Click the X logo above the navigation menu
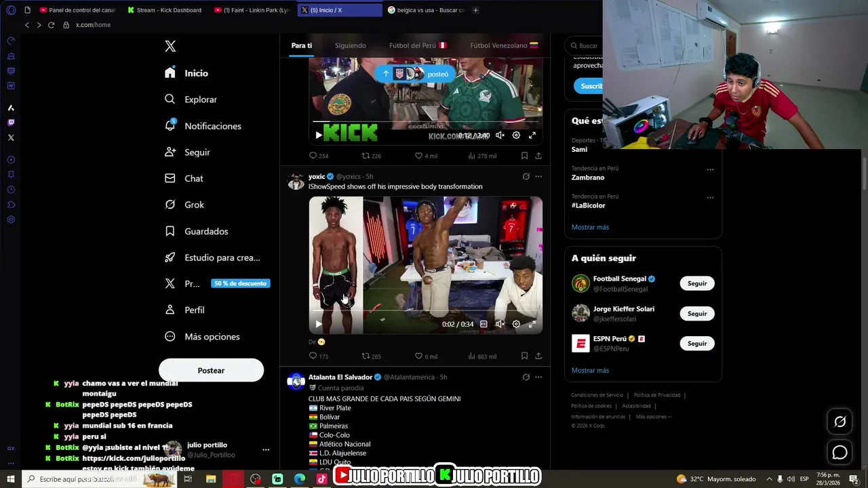 tap(170, 46)
